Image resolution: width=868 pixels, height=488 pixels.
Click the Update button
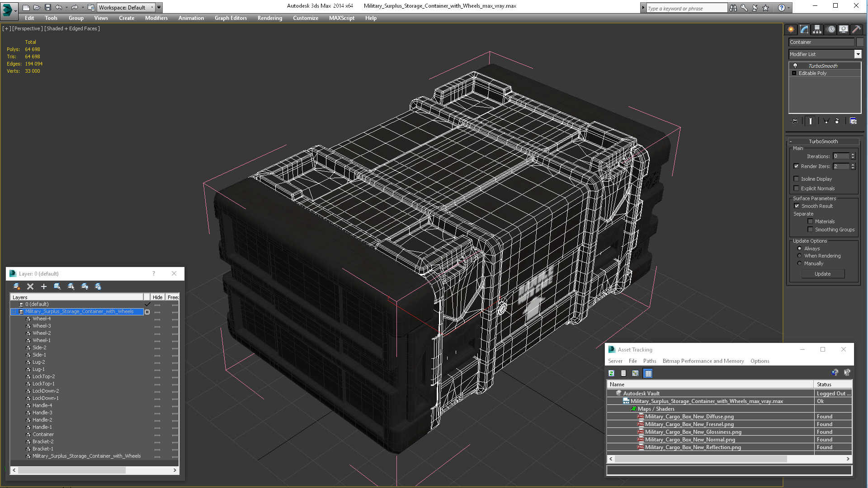point(822,274)
